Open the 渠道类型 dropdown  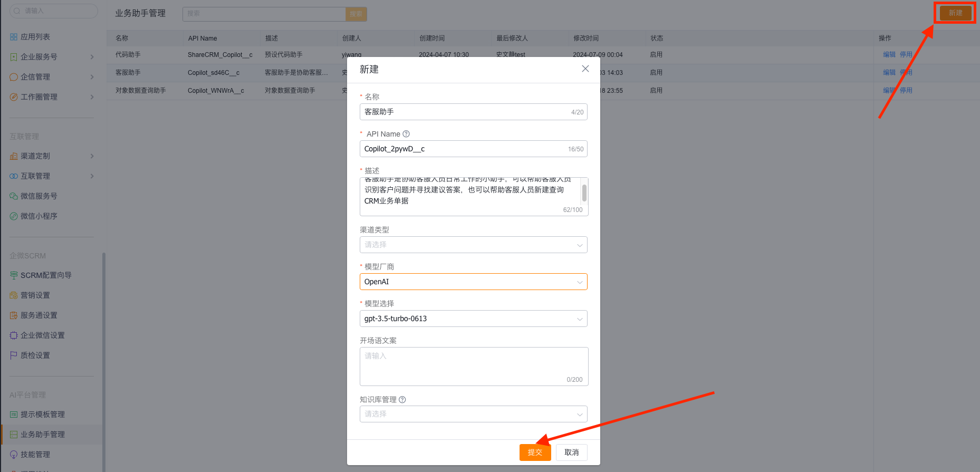click(x=474, y=245)
